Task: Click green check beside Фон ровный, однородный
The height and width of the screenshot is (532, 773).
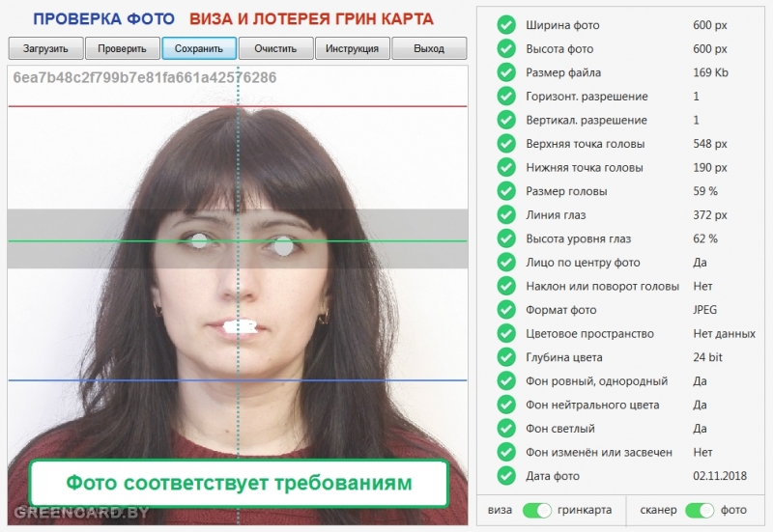Action: click(506, 380)
